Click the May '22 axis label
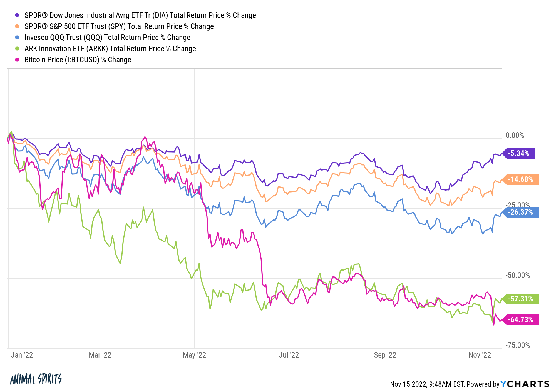The image size is (556, 392). tap(194, 355)
